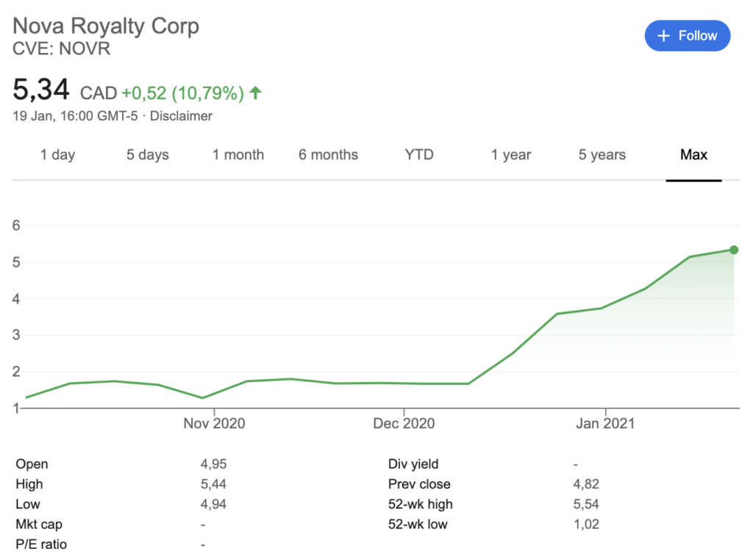Image resolution: width=753 pixels, height=560 pixels.
Task: Click the 5,34 price value
Action: pos(41,91)
